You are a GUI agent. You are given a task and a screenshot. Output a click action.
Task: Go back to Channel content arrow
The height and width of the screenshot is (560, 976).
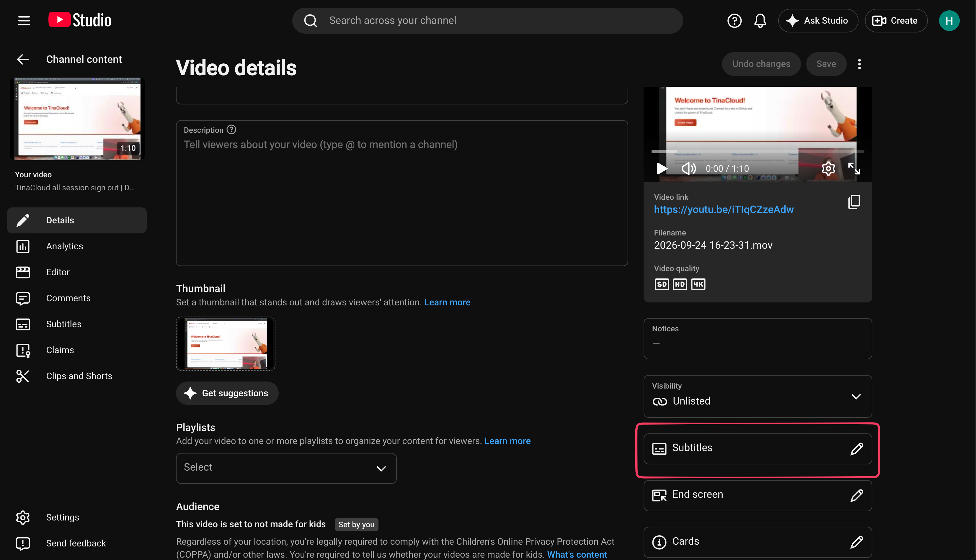(x=23, y=59)
